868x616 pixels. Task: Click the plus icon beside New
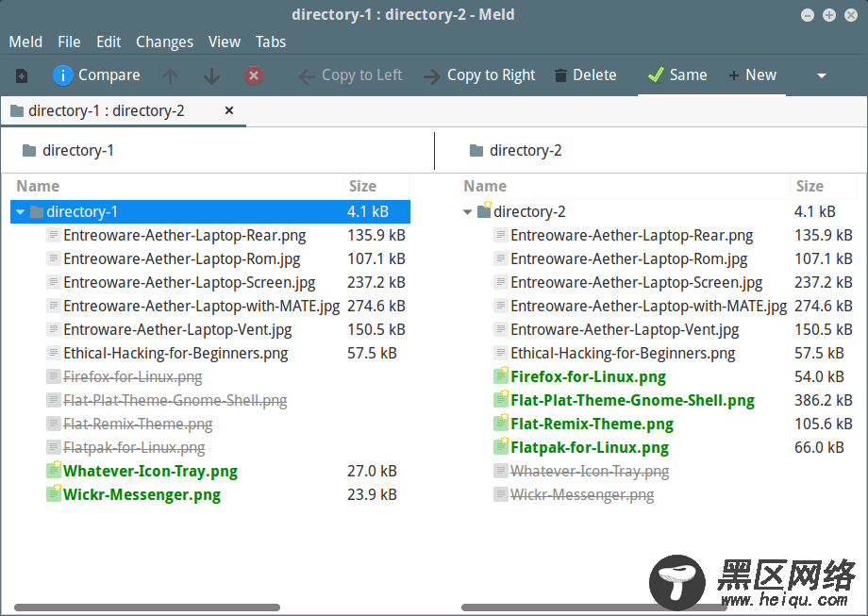[x=733, y=75]
